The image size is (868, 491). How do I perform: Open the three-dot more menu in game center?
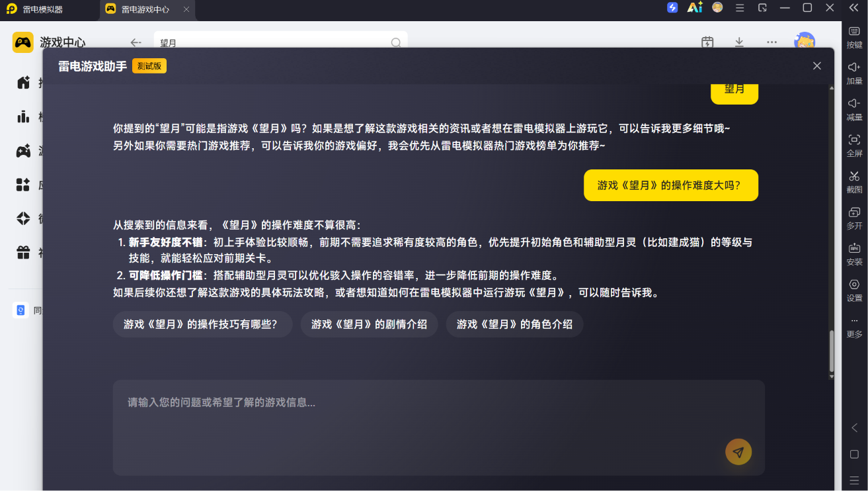click(771, 42)
